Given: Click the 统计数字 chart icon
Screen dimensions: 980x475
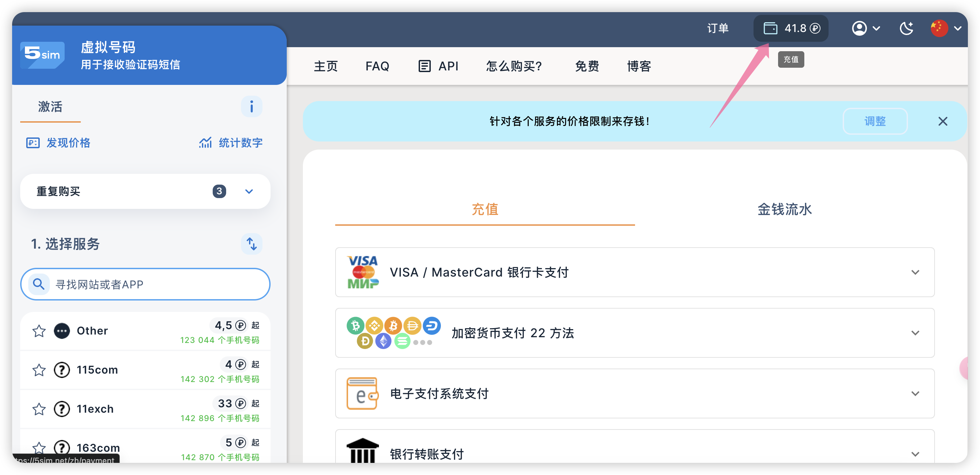Looking at the screenshot, I should click(x=205, y=143).
